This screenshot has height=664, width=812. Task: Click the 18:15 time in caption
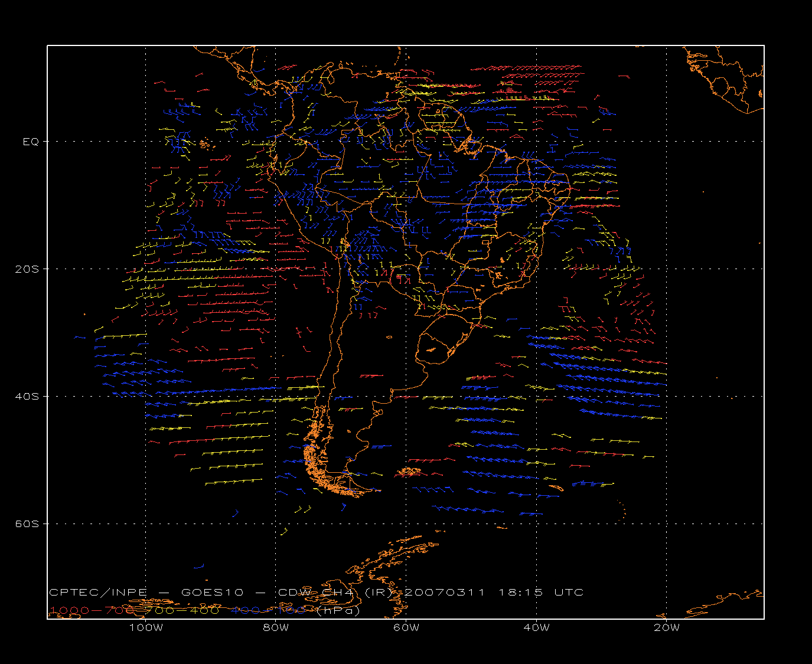pos(521,592)
